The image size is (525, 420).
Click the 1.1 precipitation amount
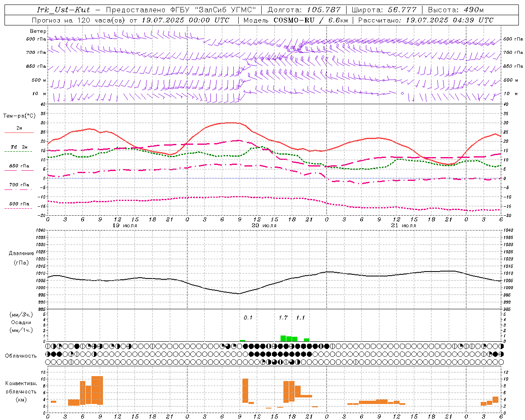click(x=301, y=317)
